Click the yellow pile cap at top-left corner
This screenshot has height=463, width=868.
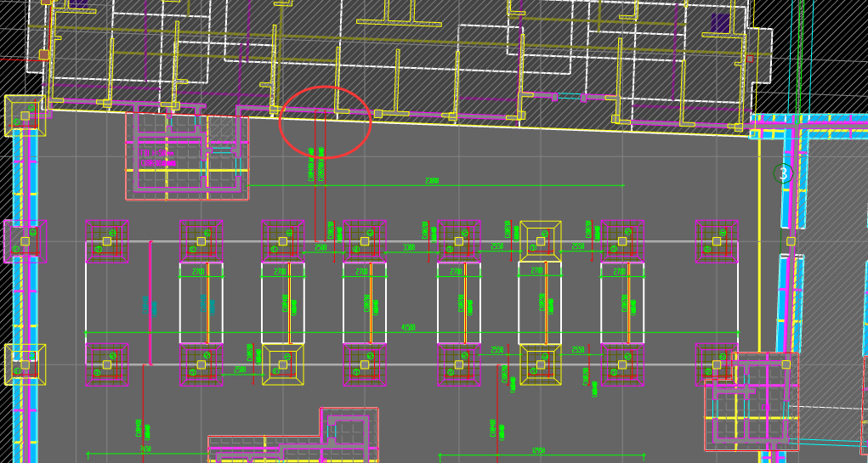[26, 116]
